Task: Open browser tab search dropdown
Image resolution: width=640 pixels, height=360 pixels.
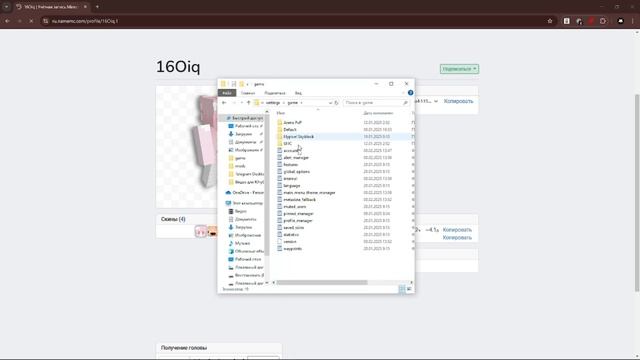Action: (x=6, y=7)
